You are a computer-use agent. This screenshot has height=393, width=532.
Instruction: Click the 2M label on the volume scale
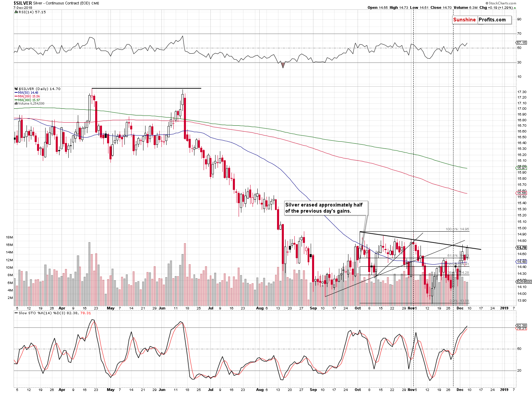[x=10, y=298]
